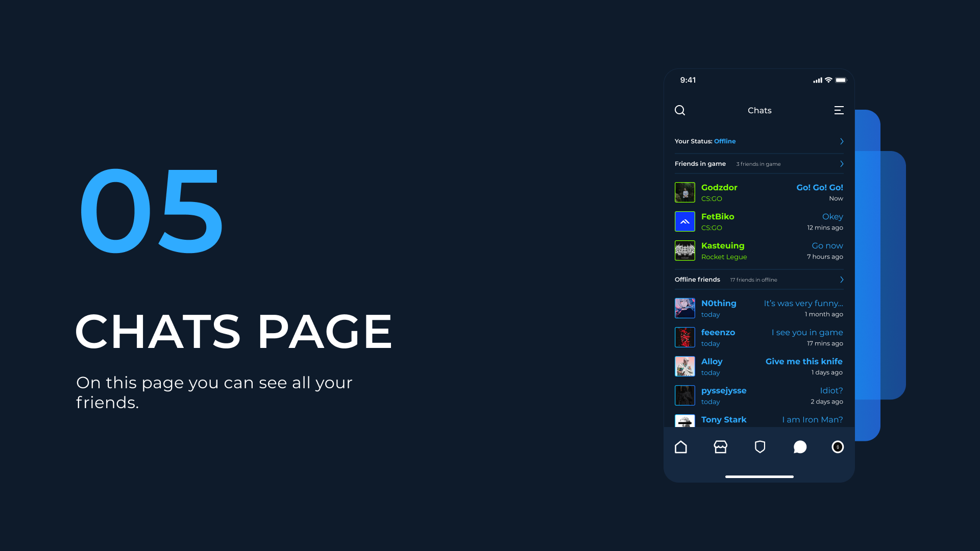Select the Store/Shop icon
This screenshot has height=551, width=980.
(720, 447)
